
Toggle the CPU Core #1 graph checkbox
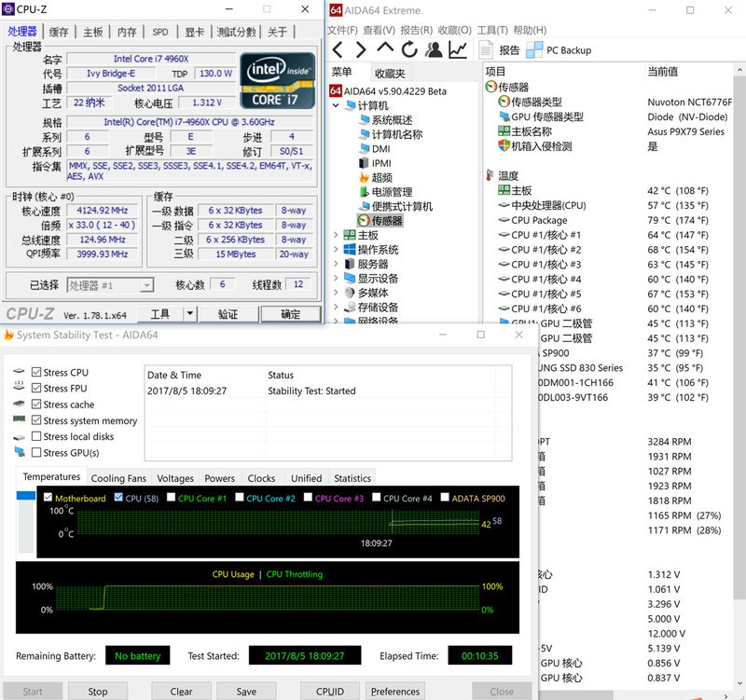[x=172, y=498]
